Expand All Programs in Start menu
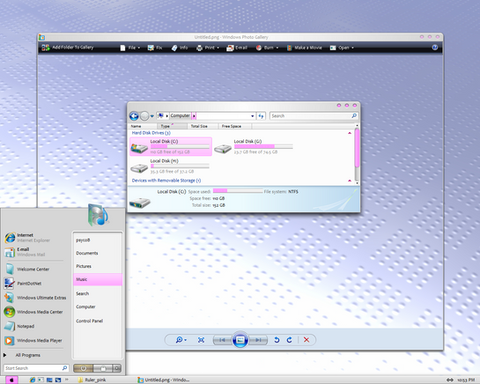Viewport: 480px width, 384px height. (22, 355)
